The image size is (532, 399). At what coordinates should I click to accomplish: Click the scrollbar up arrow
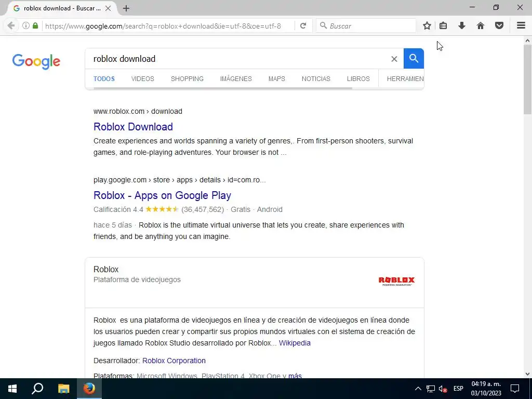(527, 41)
